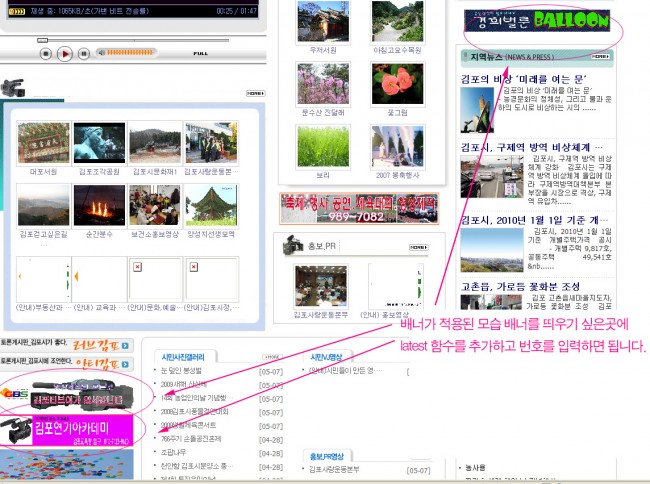Open 김포사랑운동본부 under the 홍보PR영상 tab
Viewport: 650px width, 484px height.
click(334, 469)
